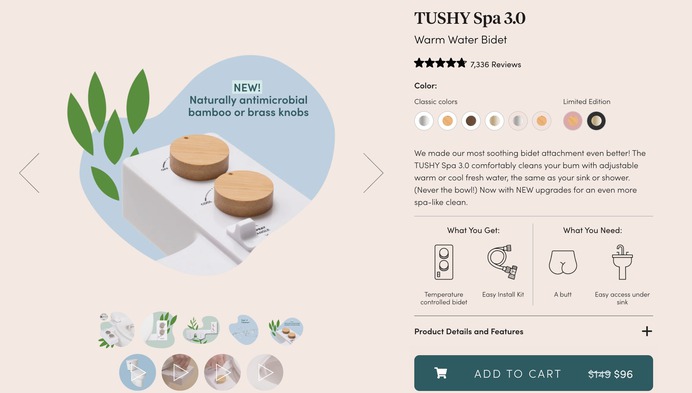Play the first blue product video

[x=138, y=372]
